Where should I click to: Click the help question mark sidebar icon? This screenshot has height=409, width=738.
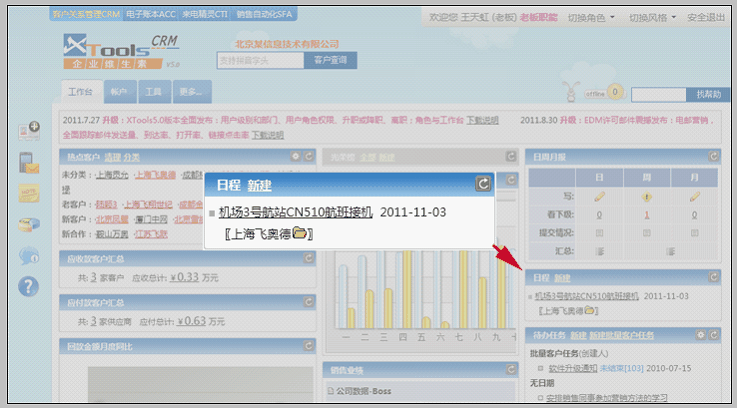click(29, 285)
